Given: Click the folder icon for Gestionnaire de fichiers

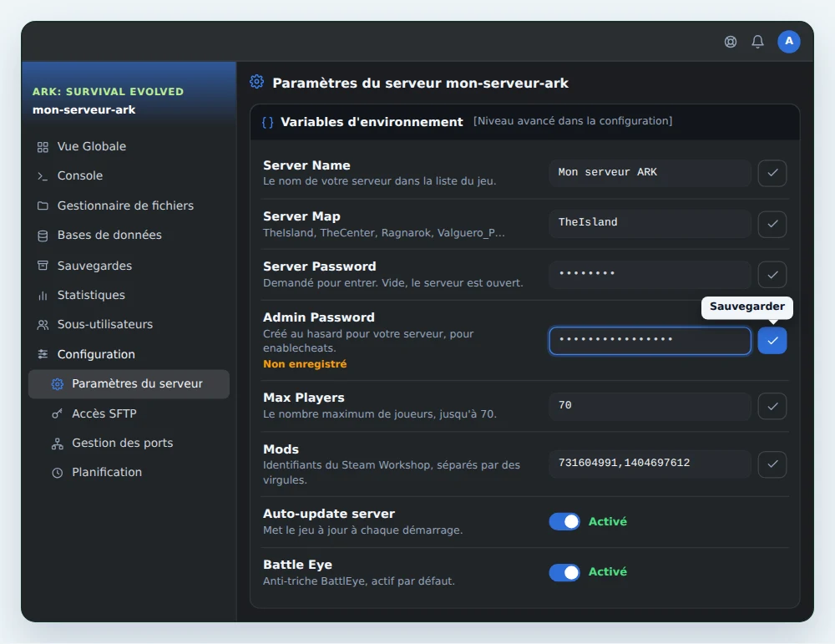Looking at the screenshot, I should (43, 205).
